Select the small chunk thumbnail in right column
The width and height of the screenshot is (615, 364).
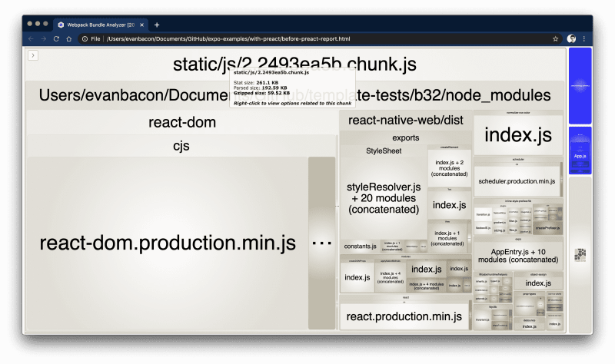pyautogui.click(x=580, y=255)
